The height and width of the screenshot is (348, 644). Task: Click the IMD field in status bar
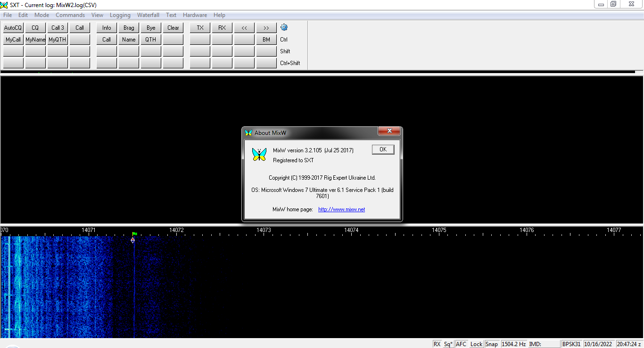click(544, 344)
